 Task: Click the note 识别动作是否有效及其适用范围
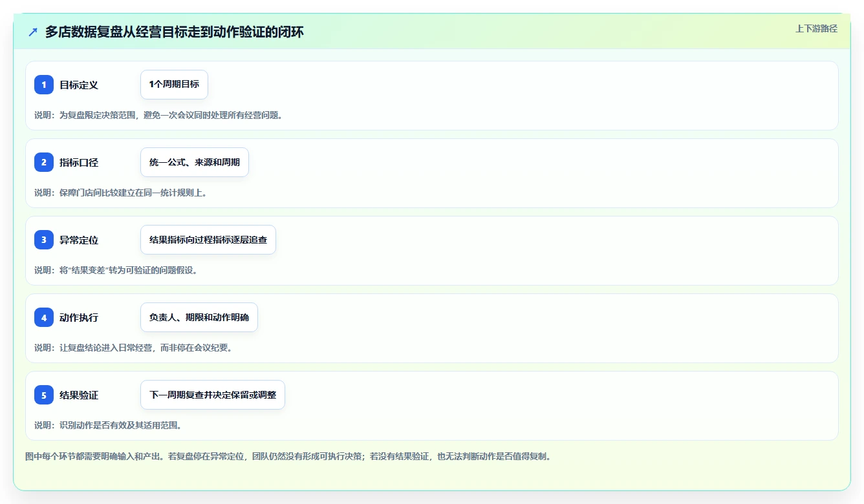(108, 425)
